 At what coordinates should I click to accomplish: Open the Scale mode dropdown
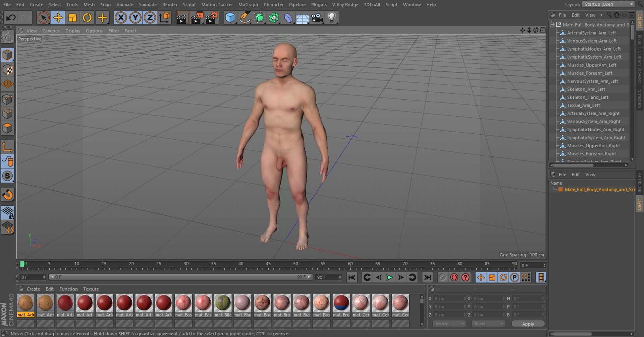[x=488, y=324]
